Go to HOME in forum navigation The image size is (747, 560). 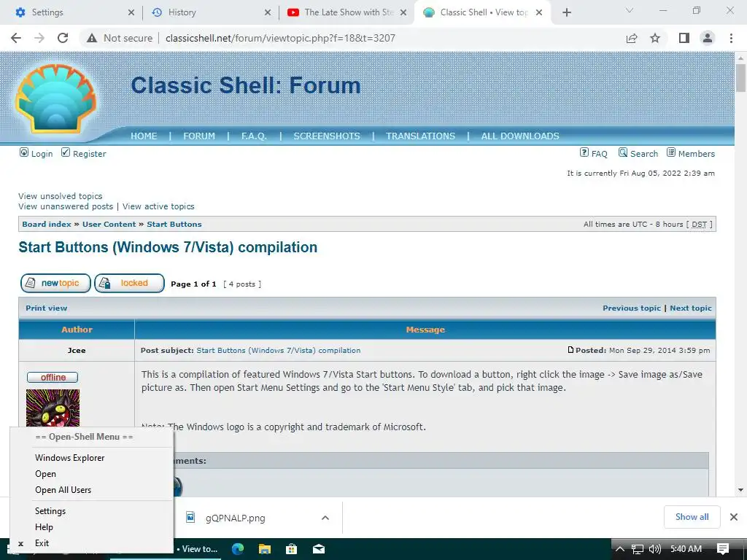(144, 136)
